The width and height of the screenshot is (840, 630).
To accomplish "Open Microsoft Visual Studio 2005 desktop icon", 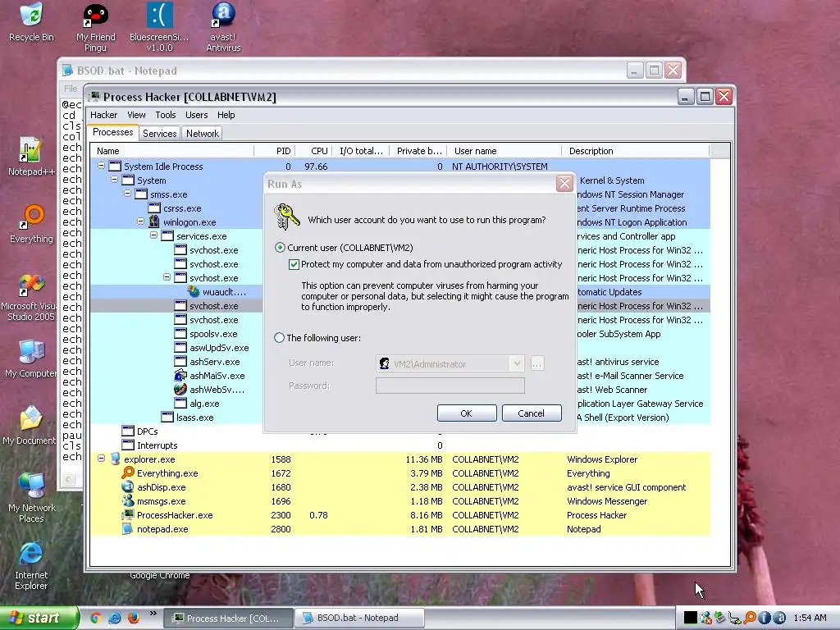I will coord(30,297).
